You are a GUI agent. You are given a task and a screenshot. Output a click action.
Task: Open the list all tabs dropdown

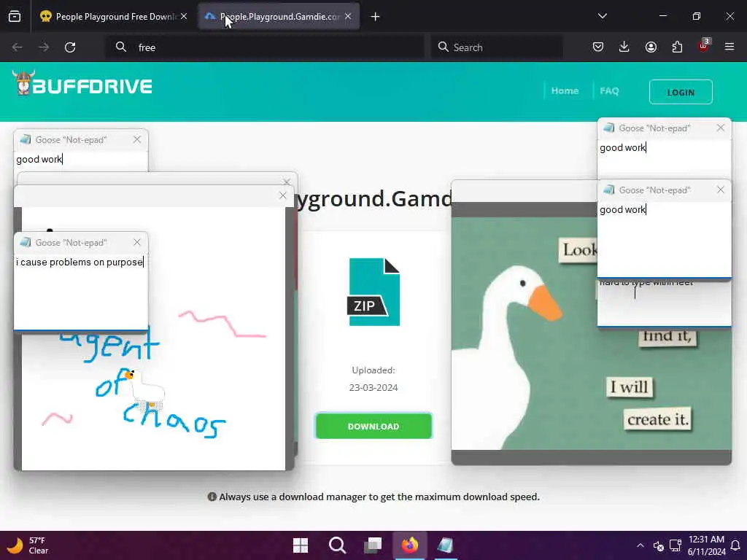coord(602,16)
